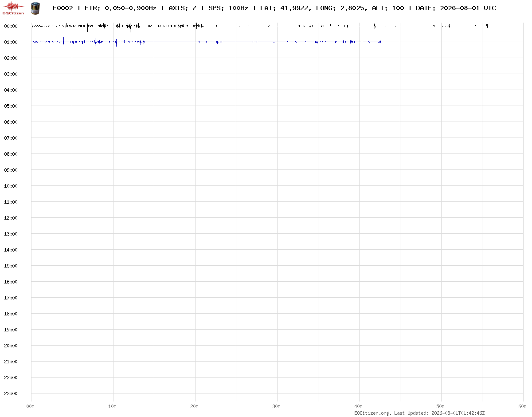Click the end of the blue trace near 42 minutes
The image size is (532, 417).
point(380,42)
